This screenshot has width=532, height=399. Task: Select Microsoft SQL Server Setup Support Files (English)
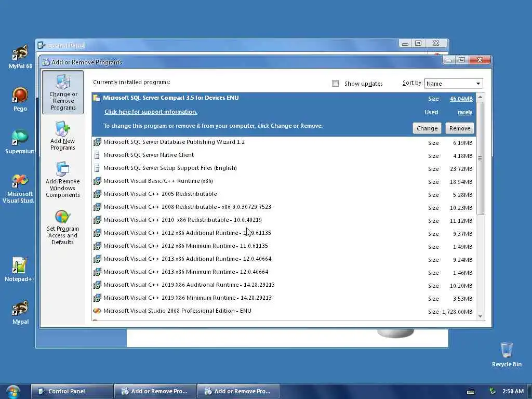pos(284,168)
